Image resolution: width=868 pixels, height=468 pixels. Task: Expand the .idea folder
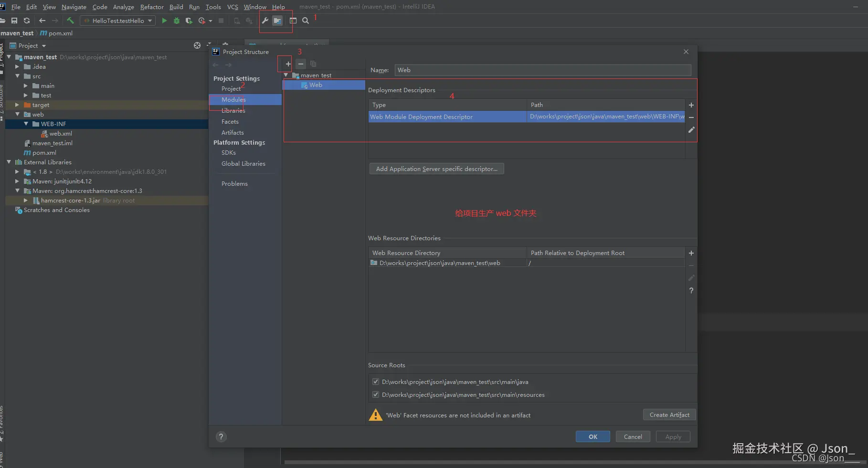pos(17,67)
